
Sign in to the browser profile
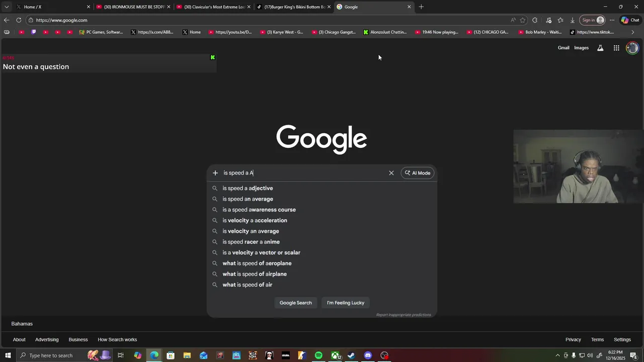pos(592,20)
